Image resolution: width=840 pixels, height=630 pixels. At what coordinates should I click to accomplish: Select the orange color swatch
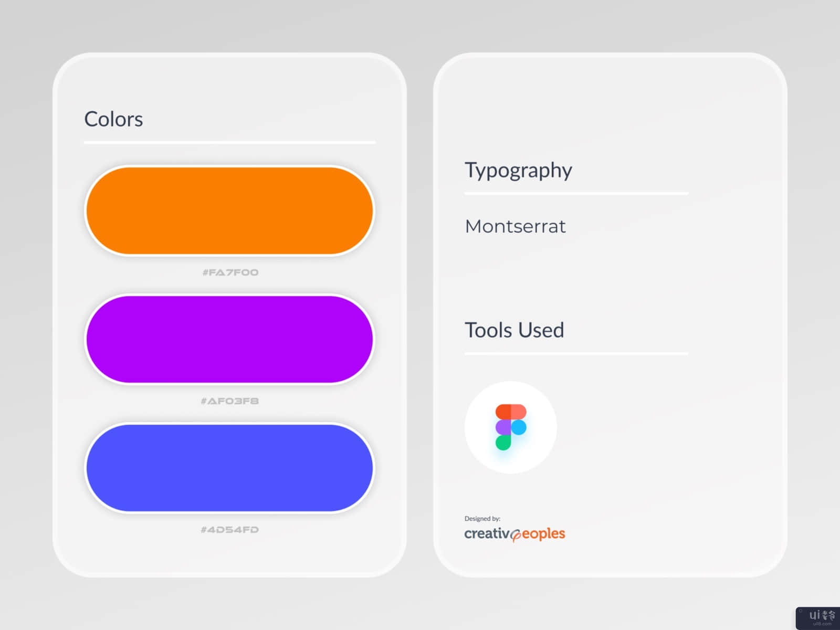point(229,211)
